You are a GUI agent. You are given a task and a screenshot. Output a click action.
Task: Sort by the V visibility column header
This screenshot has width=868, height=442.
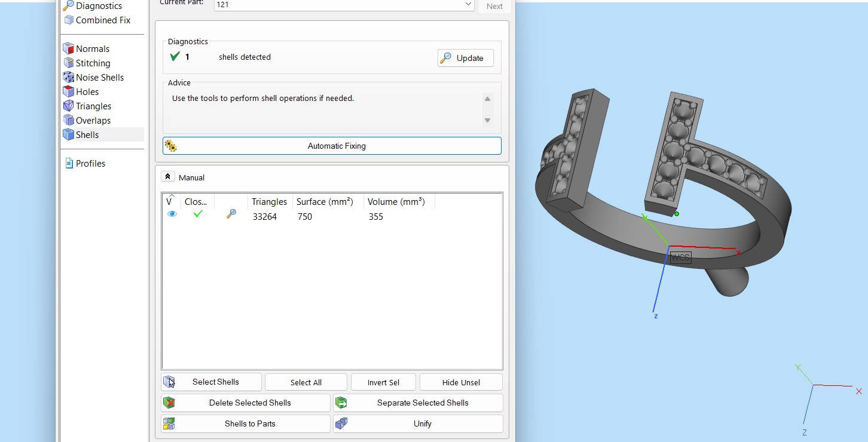[x=171, y=201]
